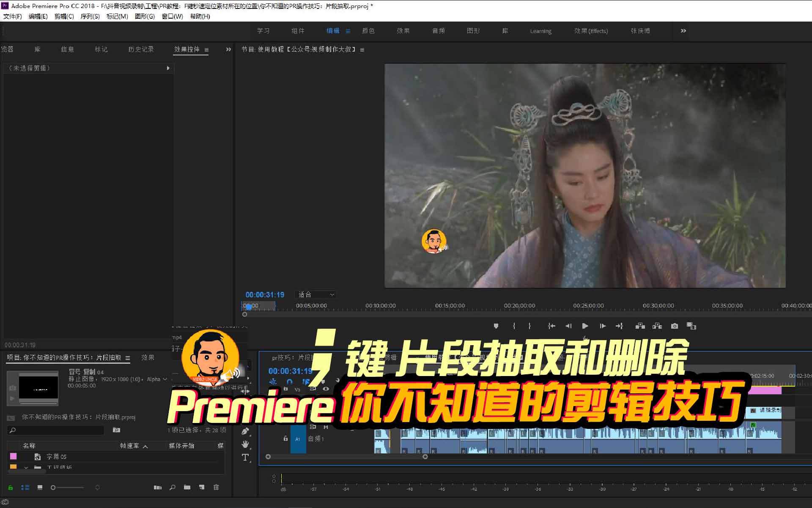Toggle Linked Selection in timeline

click(306, 382)
